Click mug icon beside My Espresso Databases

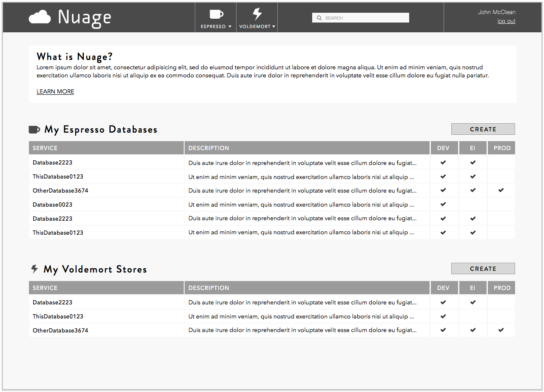(x=34, y=129)
